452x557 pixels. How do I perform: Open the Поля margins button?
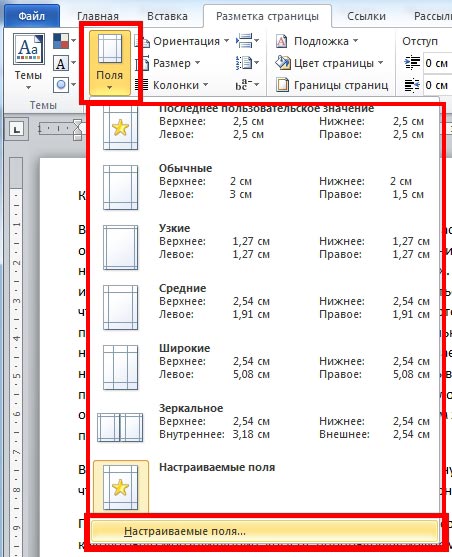pos(109,63)
